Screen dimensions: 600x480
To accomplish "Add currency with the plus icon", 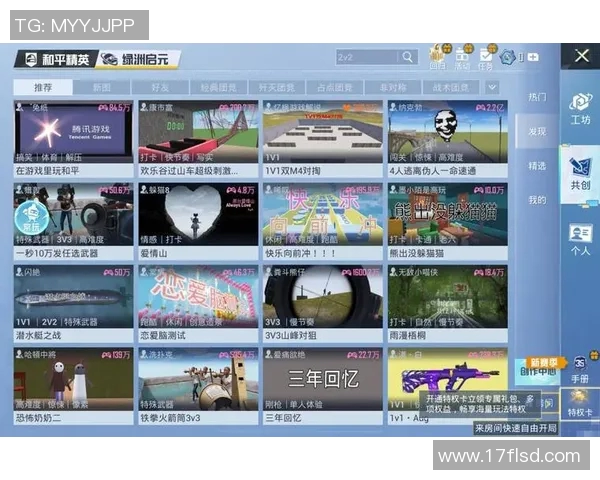I will click(x=533, y=57).
